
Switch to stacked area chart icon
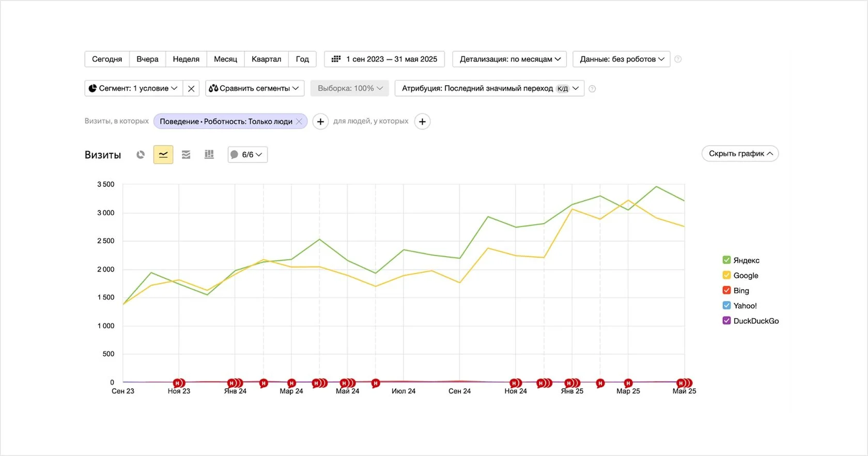tap(186, 154)
